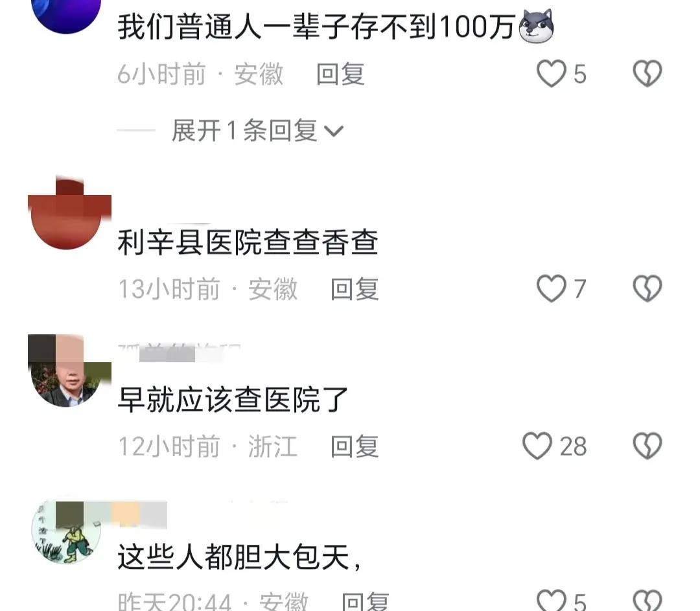
Task: Reply to the 6小时前 安徽 comment
Action: 341,74
